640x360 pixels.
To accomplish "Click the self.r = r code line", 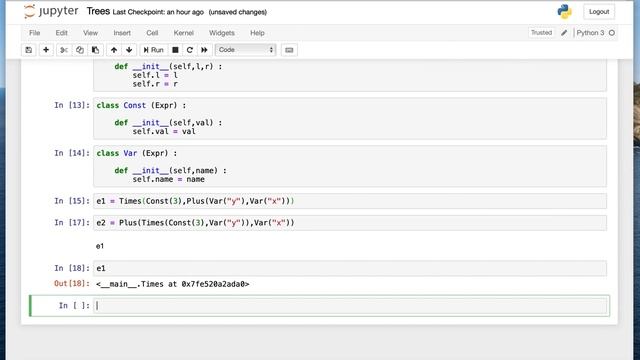I will pyautogui.click(x=155, y=84).
